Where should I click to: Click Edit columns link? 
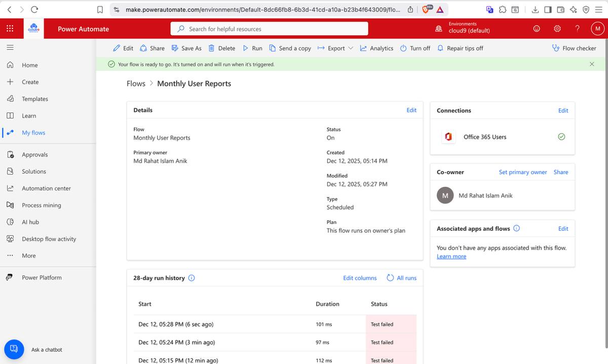click(360, 278)
